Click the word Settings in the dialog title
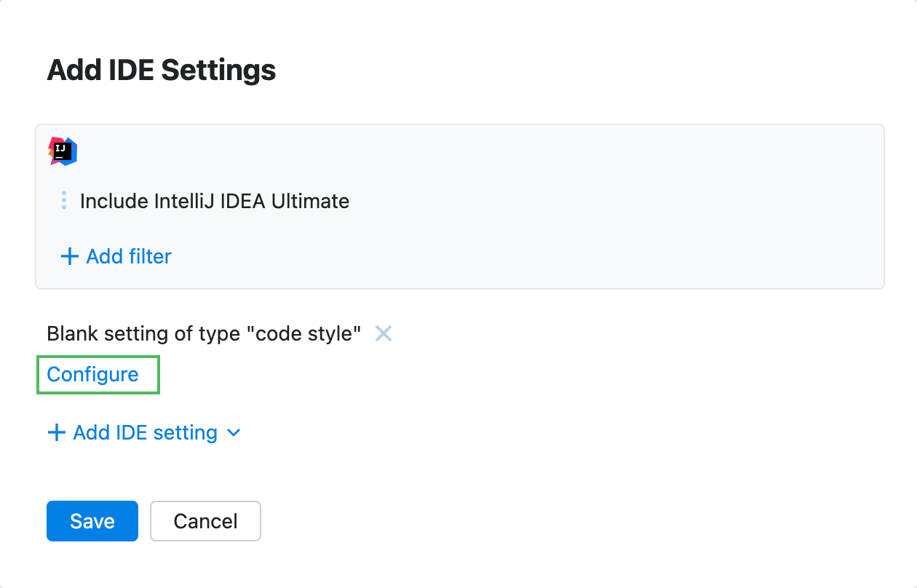Image resolution: width=917 pixels, height=588 pixels. pos(218,71)
